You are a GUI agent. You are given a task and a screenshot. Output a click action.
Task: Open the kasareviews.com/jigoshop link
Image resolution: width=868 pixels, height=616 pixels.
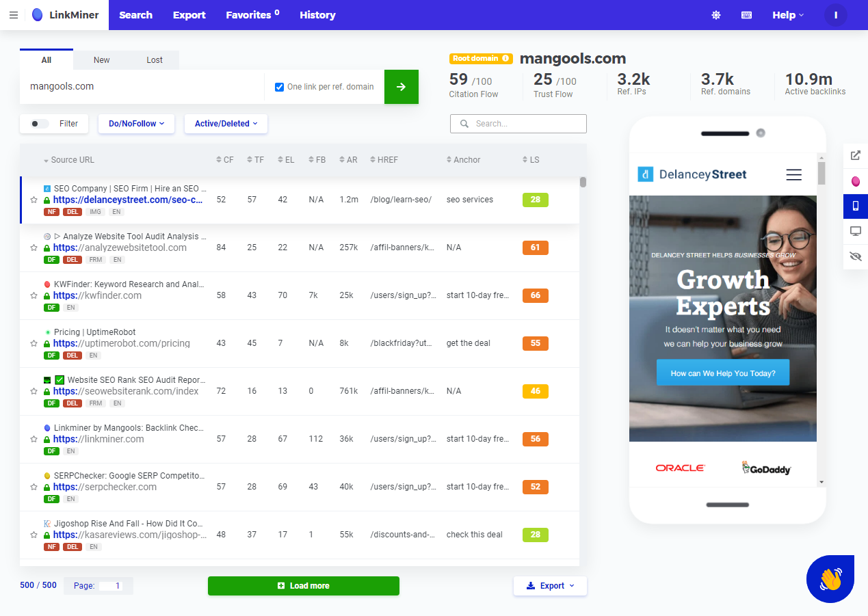coord(130,535)
